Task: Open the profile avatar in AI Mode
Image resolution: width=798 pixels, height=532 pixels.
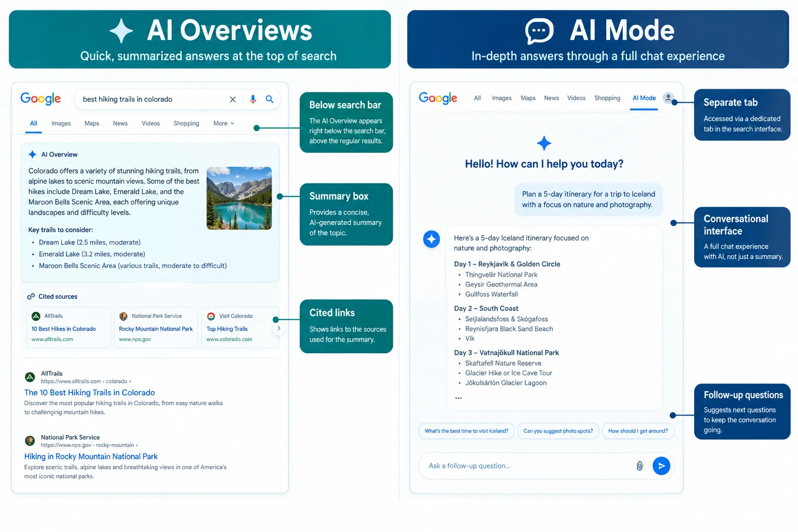Action: click(x=669, y=98)
